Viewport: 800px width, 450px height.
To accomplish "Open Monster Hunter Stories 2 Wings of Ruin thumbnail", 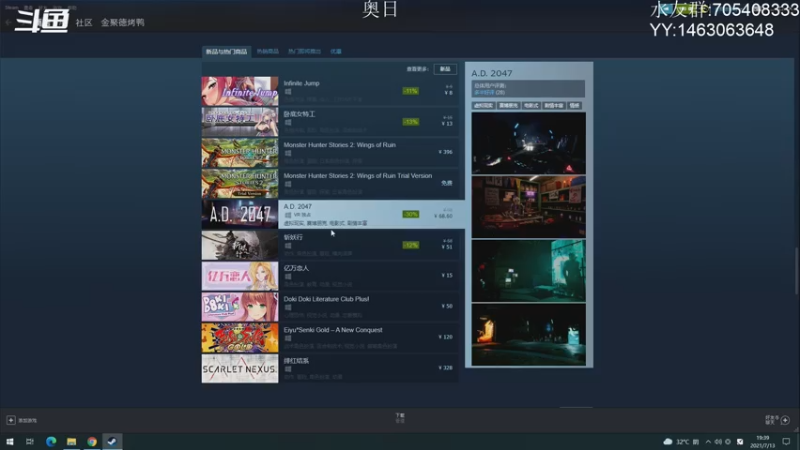I will tap(240, 153).
